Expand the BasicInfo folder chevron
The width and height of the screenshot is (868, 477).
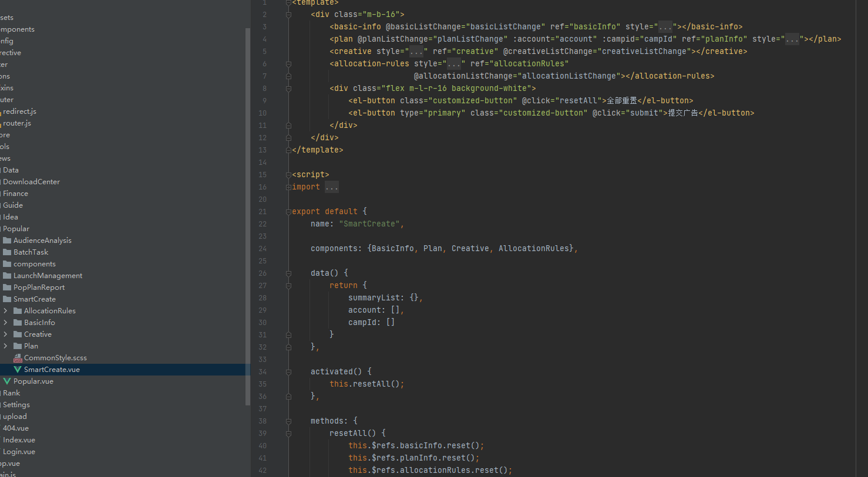pyautogui.click(x=5, y=323)
